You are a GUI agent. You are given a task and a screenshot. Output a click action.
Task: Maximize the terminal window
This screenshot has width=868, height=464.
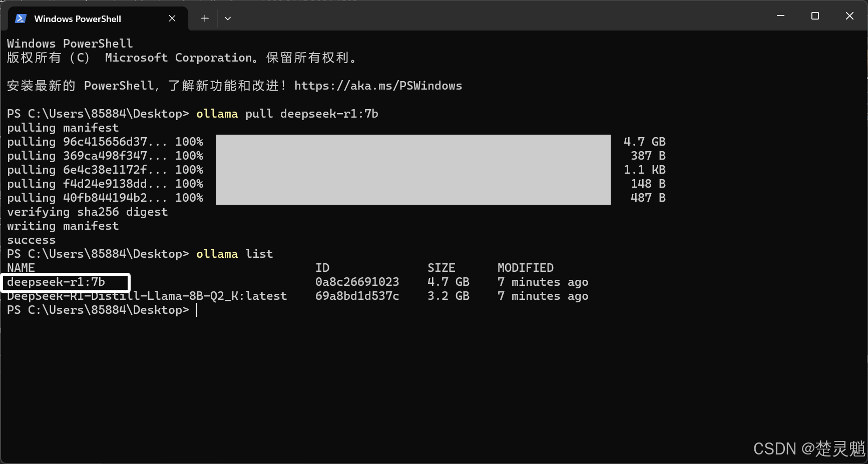point(815,16)
